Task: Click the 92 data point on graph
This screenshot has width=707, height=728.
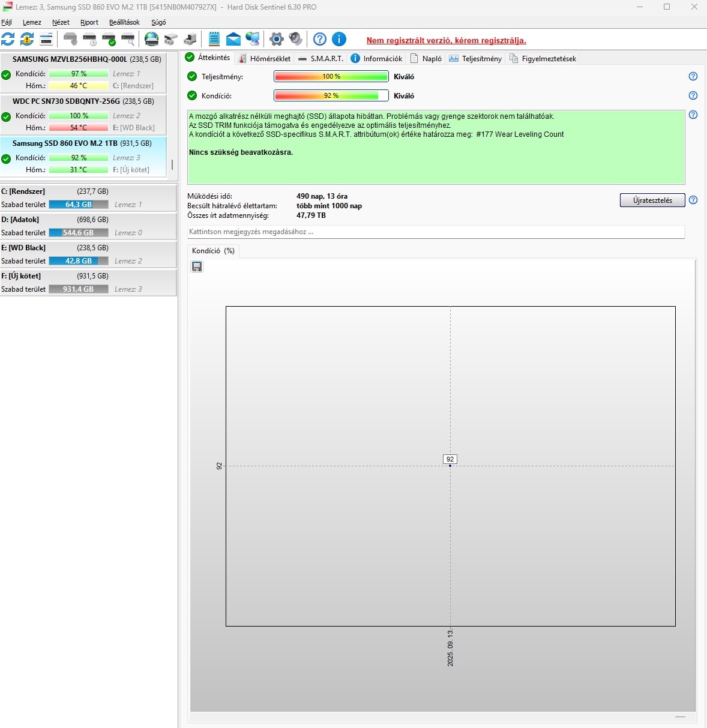Action: [450, 465]
